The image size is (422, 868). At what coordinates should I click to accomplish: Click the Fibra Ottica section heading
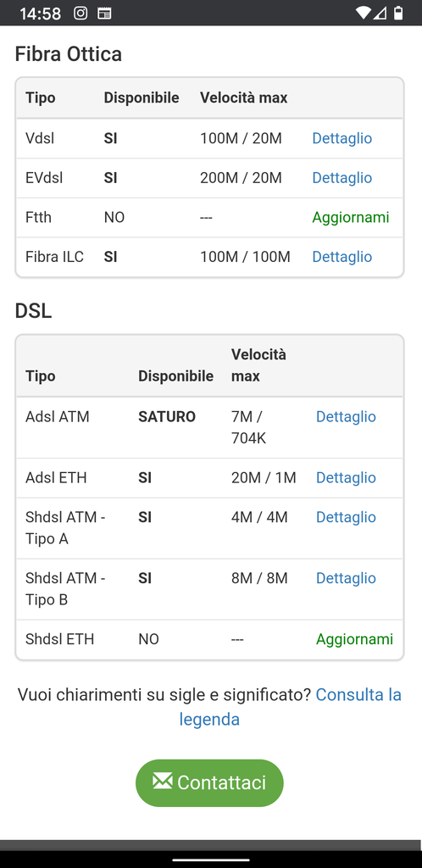(x=69, y=54)
